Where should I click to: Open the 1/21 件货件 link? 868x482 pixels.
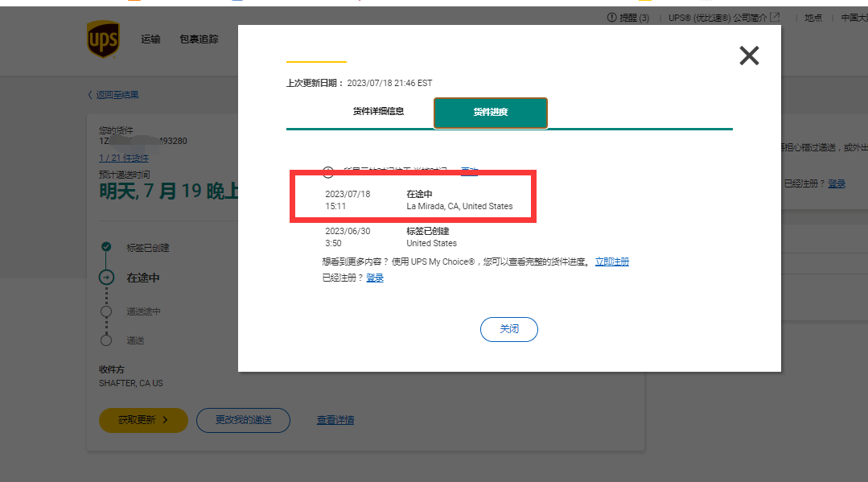pos(124,158)
